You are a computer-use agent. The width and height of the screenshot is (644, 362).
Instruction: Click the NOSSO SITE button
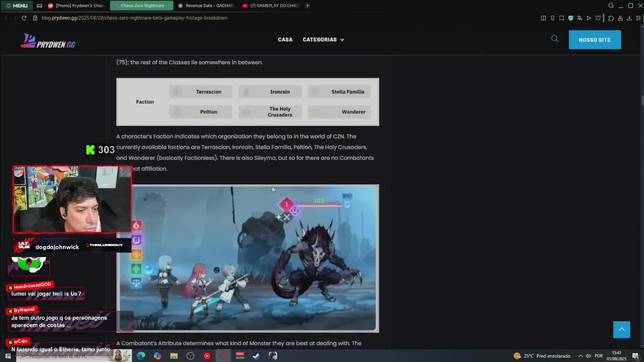595,40
